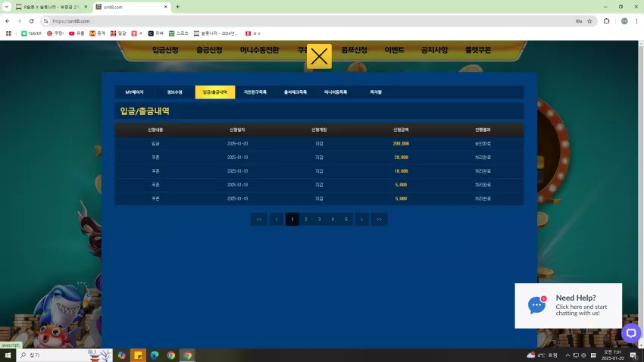Select page 1 in pagination
Screen dimensions: 644x362
coord(292,219)
